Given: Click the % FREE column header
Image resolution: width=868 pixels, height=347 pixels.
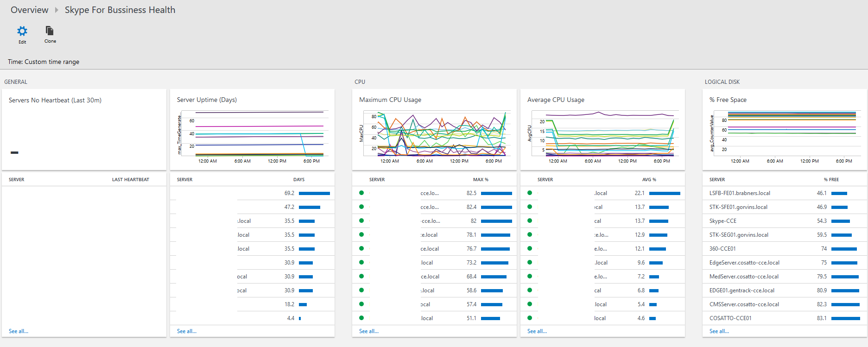Looking at the screenshot, I should click(831, 179).
